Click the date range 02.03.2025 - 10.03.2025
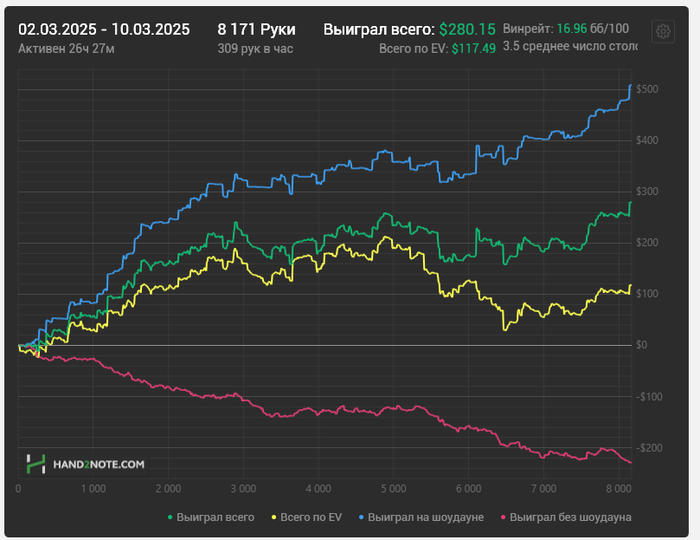700x540 pixels. 104,29
